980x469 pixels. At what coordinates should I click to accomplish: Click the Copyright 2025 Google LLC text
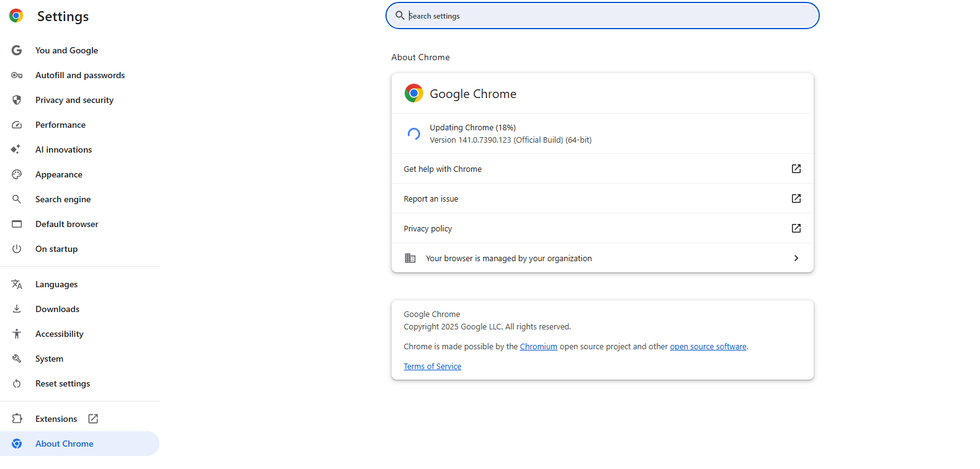(x=487, y=327)
